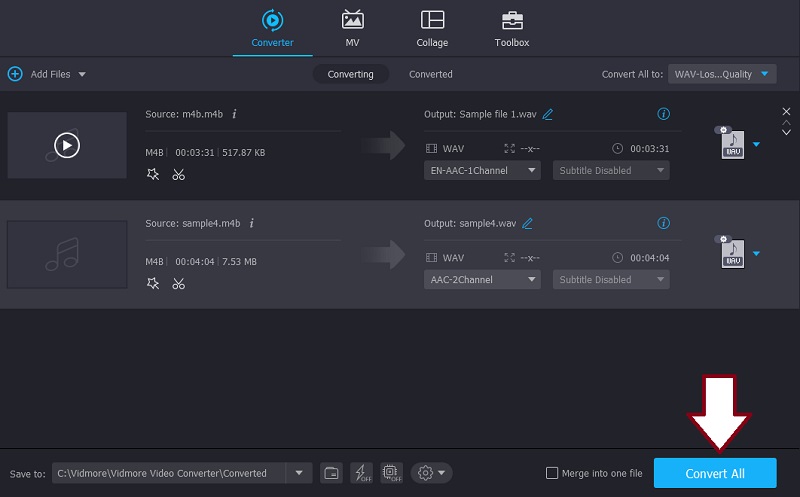Toggle the hardware acceleration lightning icon
The height and width of the screenshot is (497, 800).
[x=361, y=473]
